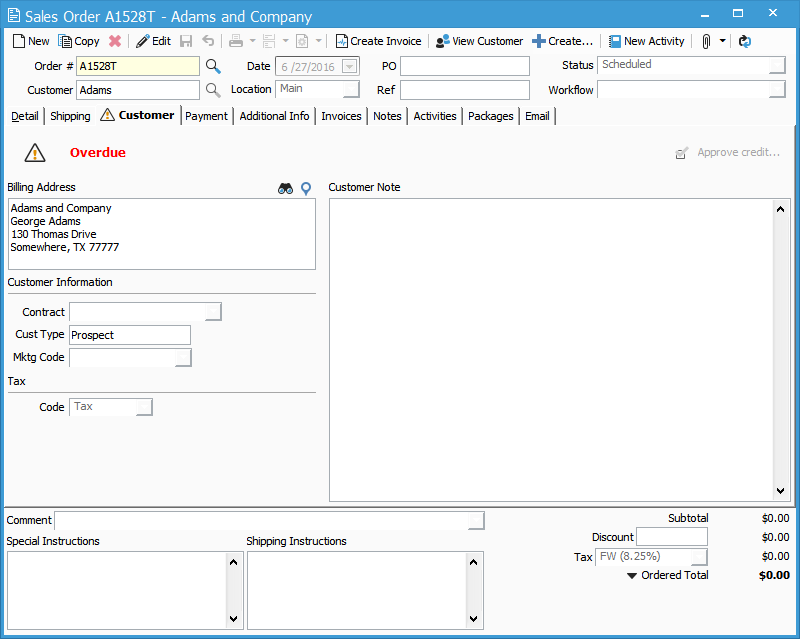This screenshot has width=800, height=639.
Task: Click the document settings gear icon
Action: [302, 41]
